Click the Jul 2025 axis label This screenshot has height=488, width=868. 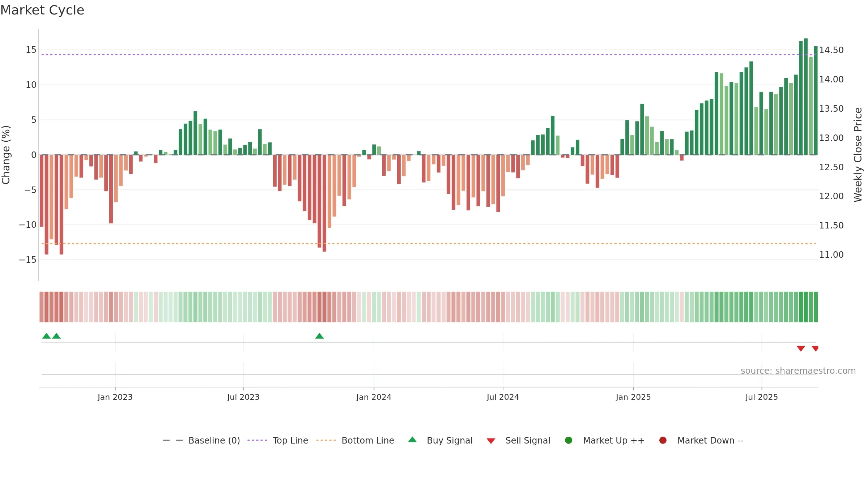pos(762,397)
